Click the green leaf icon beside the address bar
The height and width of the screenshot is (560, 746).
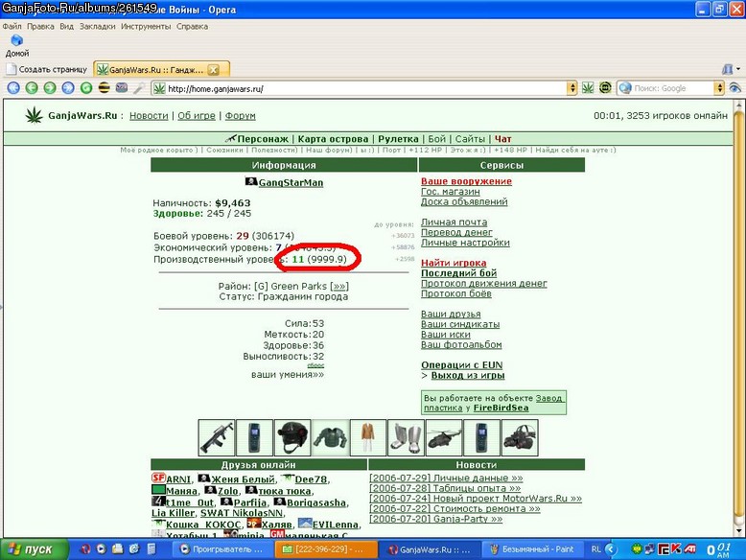click(x=588, y=88)
